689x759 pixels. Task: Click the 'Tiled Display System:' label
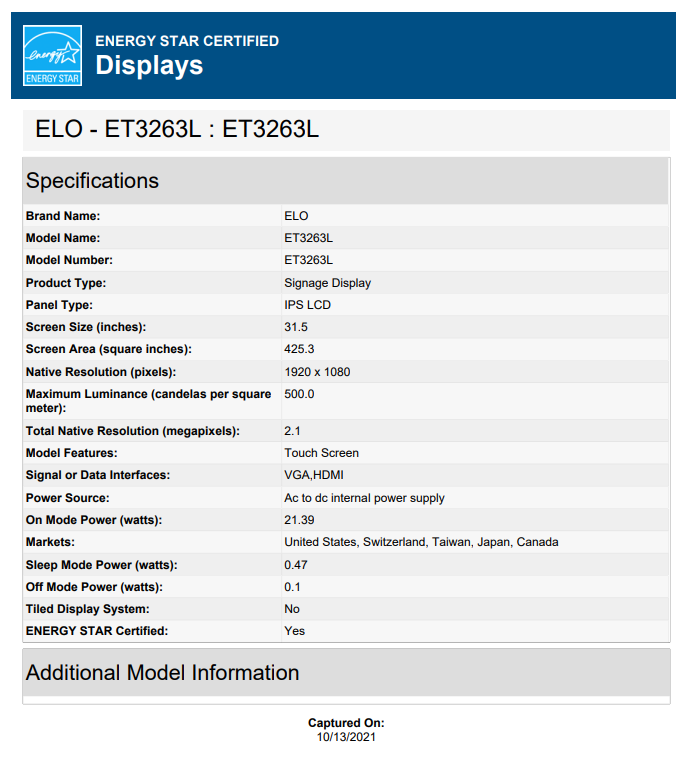point(88,609)
